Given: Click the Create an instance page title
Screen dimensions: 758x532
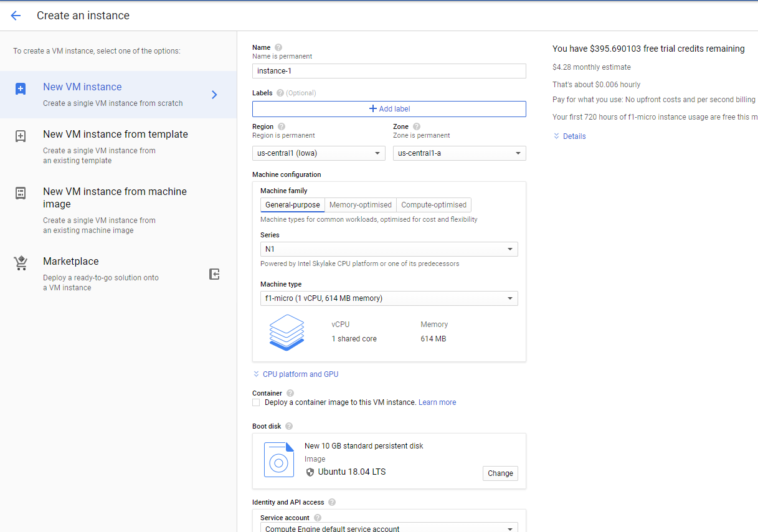Looking at the screenshot, I should coord(83,16).
